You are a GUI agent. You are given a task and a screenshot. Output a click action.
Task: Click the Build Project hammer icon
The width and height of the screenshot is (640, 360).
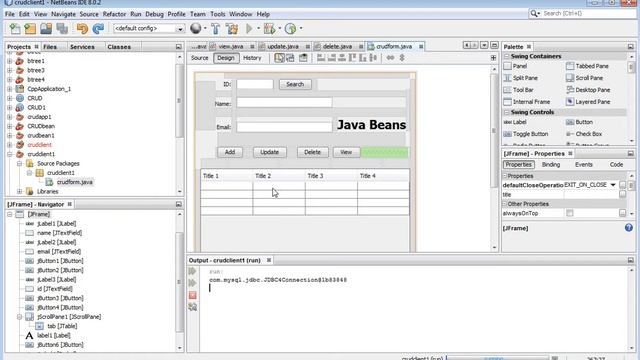(x=216, y=29)
